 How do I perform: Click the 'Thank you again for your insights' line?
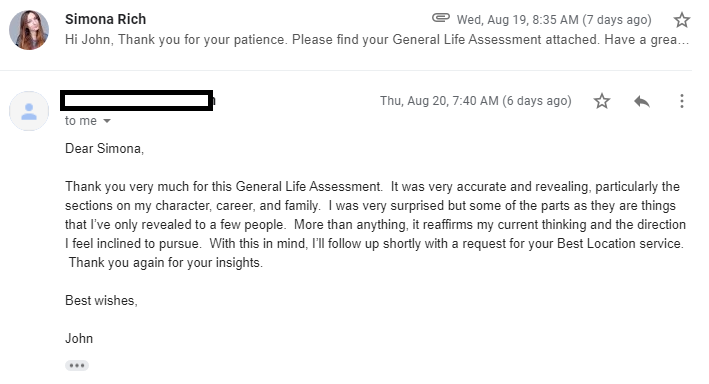(165, 262)
